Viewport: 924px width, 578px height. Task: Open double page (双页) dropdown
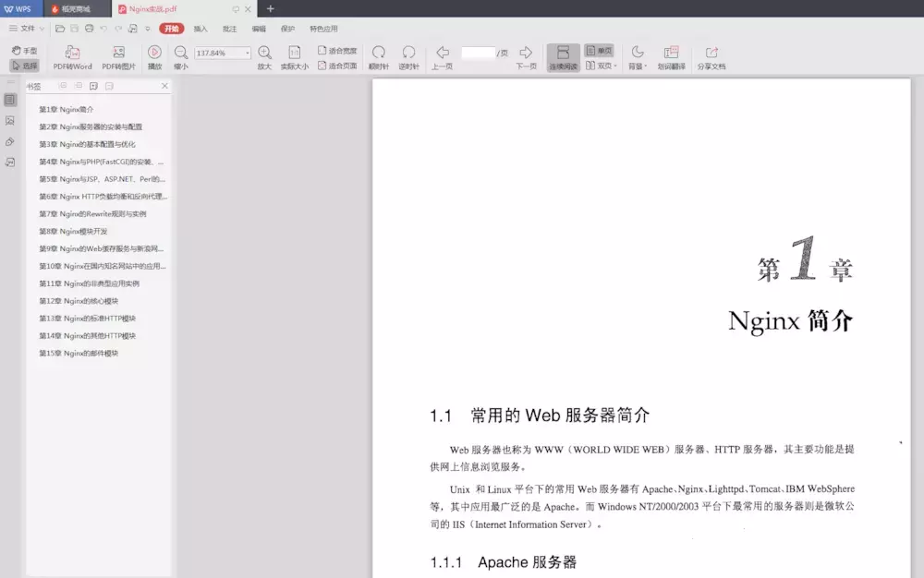602,66
